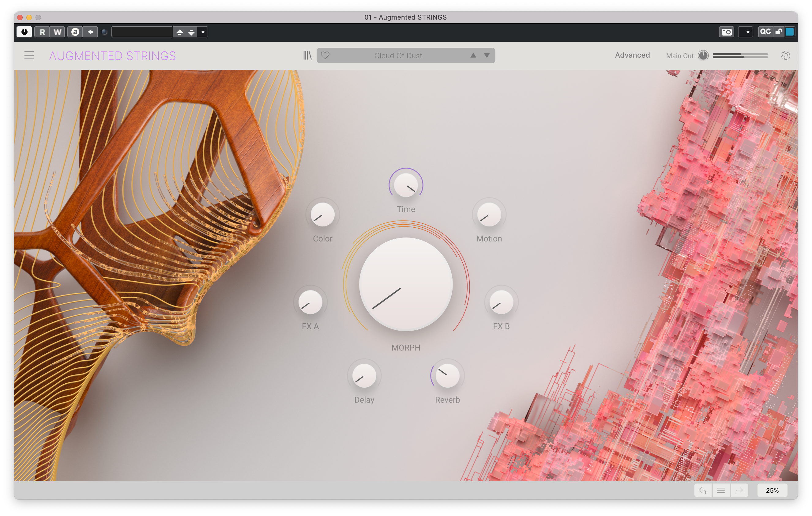
Task: Favorite the Cloud Of Dust preset
Action: [x=325, y=55]
